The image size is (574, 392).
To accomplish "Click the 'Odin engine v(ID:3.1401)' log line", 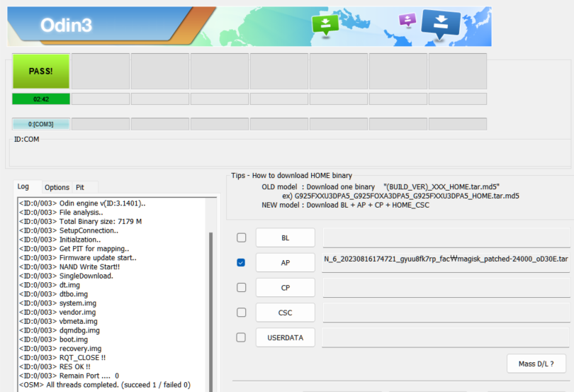I will click(82, 203).
